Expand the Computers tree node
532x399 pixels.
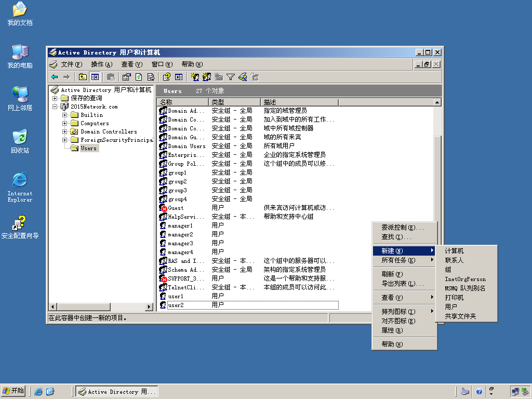tap(64, 123)
